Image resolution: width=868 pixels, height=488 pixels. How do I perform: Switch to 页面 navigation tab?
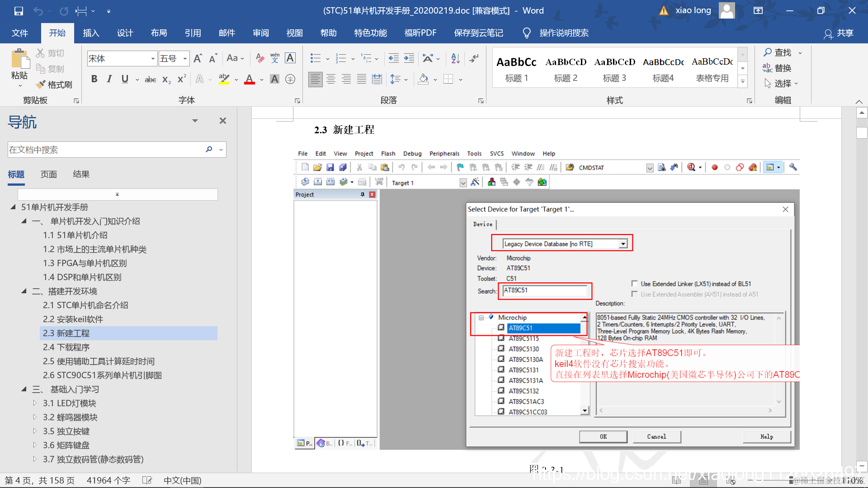click(x=49, y=174)
